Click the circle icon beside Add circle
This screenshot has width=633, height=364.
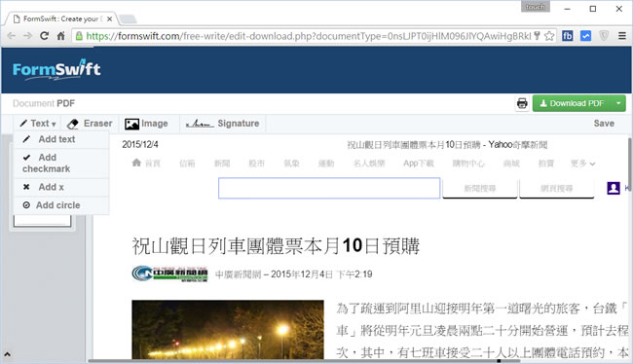tap(26, 205)
